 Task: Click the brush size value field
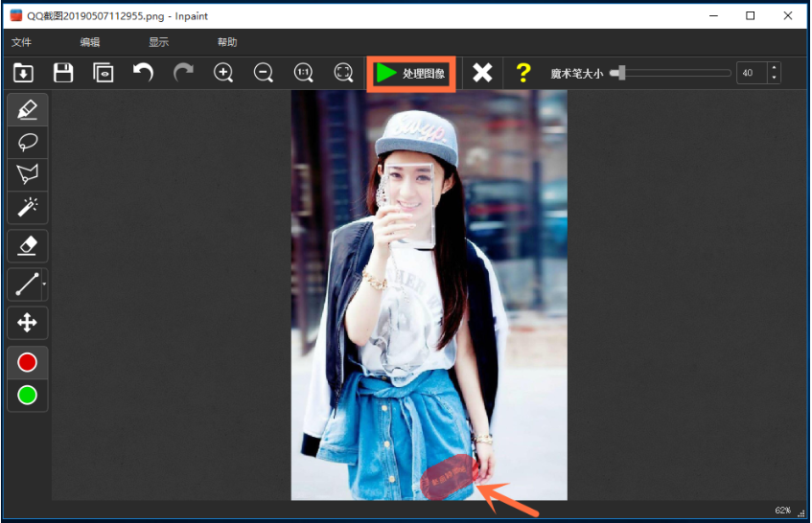(750, 73)
